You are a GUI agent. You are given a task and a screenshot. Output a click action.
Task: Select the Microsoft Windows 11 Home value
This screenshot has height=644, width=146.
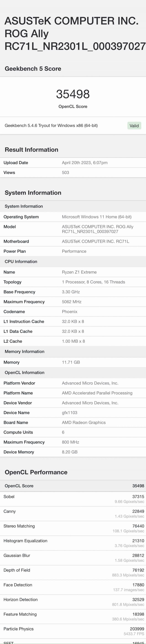pos(96,217)
